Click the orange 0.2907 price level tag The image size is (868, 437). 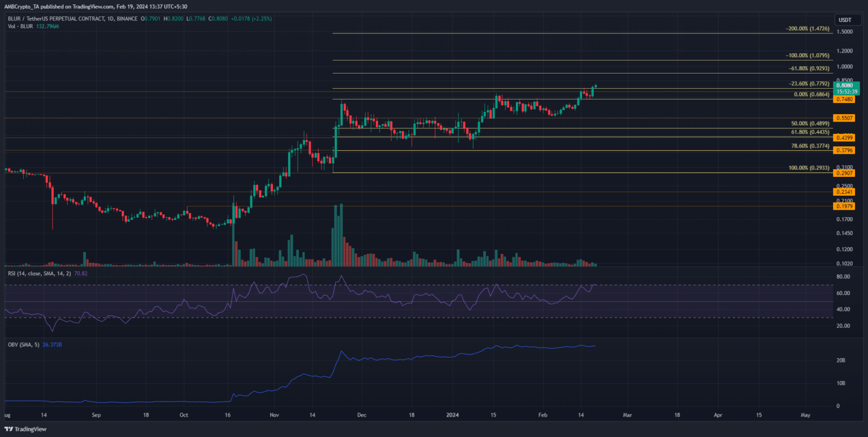(845, 173)
